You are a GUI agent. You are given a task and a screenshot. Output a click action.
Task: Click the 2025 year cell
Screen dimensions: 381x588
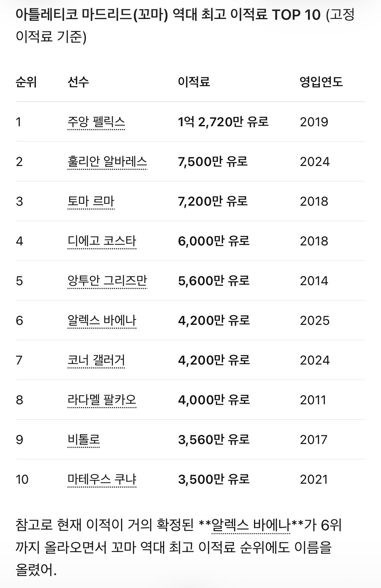point(315,321)
